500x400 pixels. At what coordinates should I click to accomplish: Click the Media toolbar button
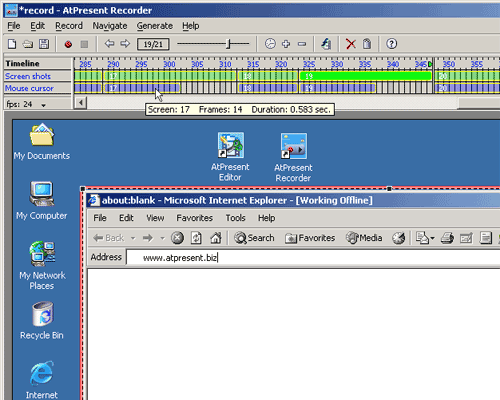[364, 238]
